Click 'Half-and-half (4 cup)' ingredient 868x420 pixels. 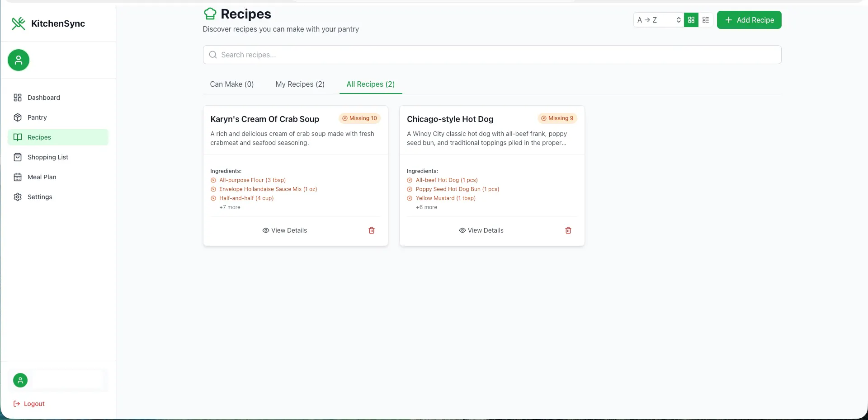tap(246, 198)
